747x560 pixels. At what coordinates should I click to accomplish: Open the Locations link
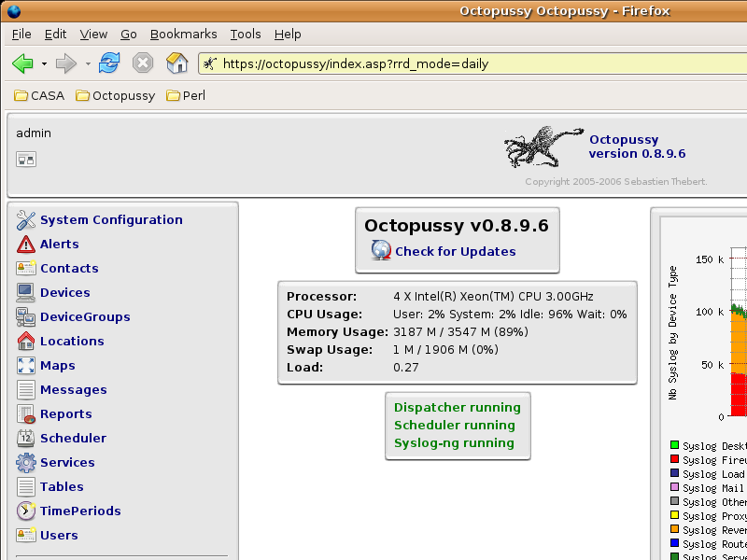(x=72, y=342)
